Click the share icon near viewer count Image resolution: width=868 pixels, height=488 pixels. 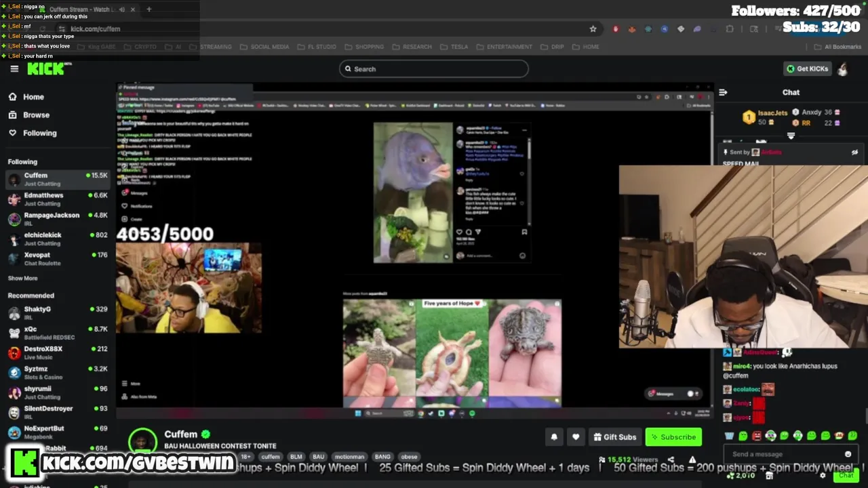click(671, 460)
